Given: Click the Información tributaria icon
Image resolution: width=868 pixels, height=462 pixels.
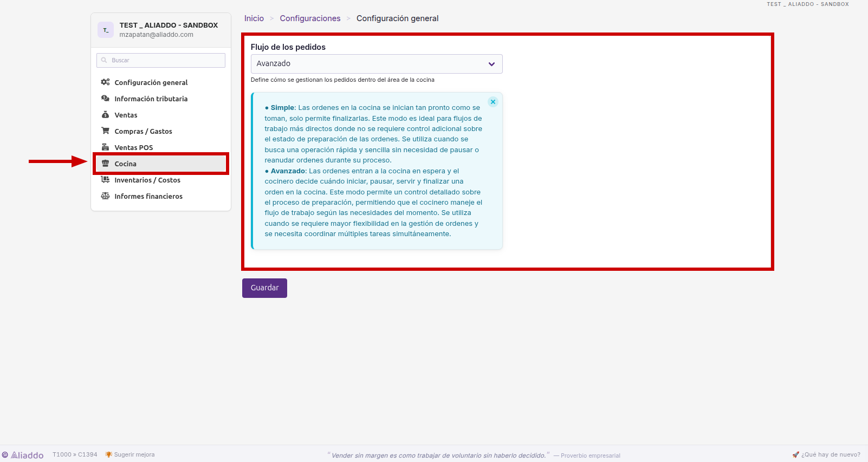Looking at the screenshot, I should [105, 99].
